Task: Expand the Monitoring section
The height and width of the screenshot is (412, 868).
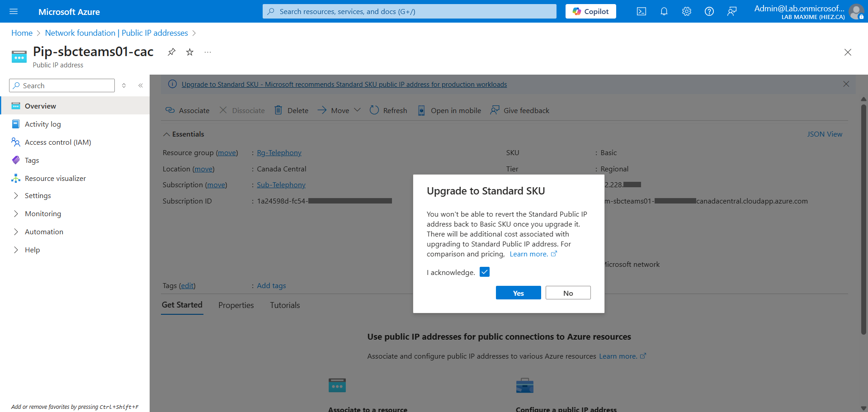Action: coord(42,214)
